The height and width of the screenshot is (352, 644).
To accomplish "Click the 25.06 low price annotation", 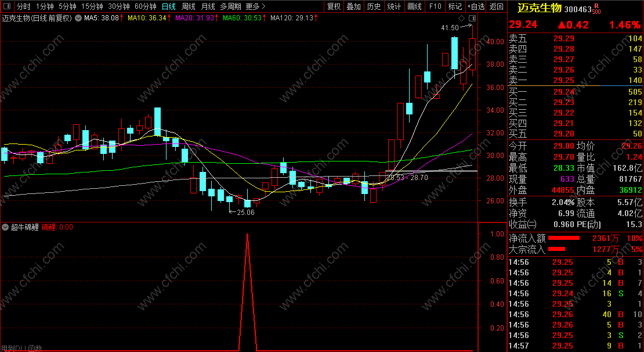I will [x=245, y=213].
